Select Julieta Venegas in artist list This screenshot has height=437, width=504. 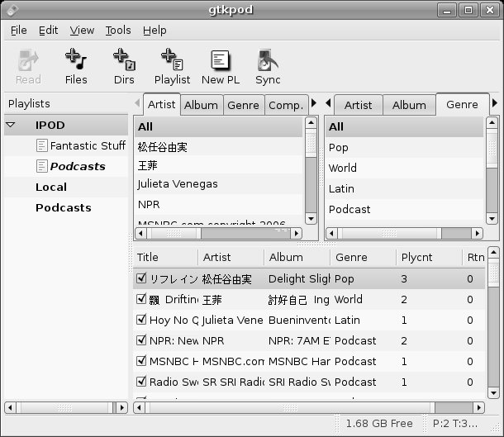[178, 183]
